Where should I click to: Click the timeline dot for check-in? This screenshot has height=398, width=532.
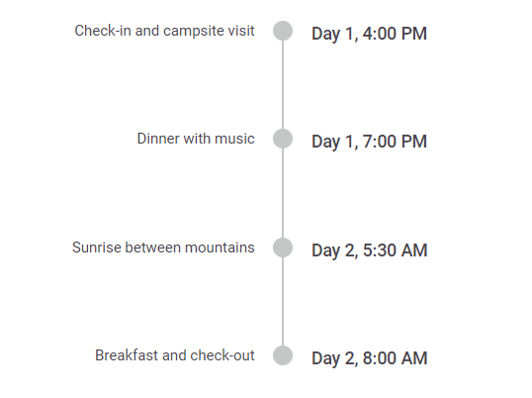(283, 31)
